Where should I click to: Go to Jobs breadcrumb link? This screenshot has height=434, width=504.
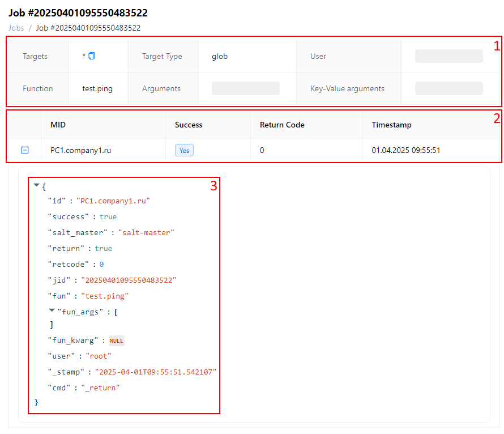pyautogui.click(x=16, y=28)
